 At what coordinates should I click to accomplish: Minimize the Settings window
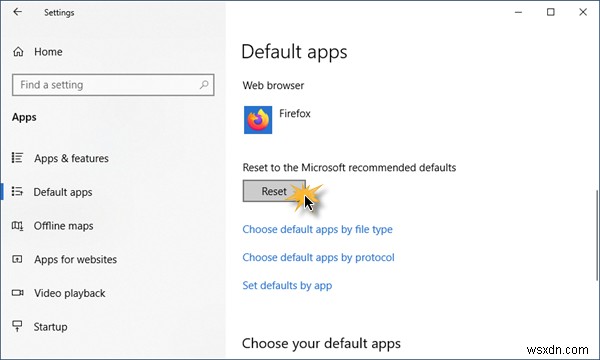(518, 12)
